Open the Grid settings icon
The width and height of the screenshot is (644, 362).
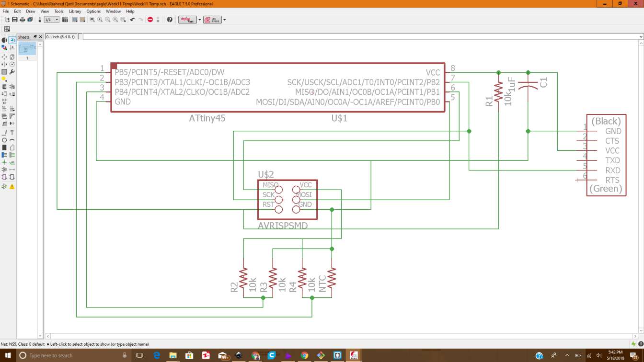7,29
